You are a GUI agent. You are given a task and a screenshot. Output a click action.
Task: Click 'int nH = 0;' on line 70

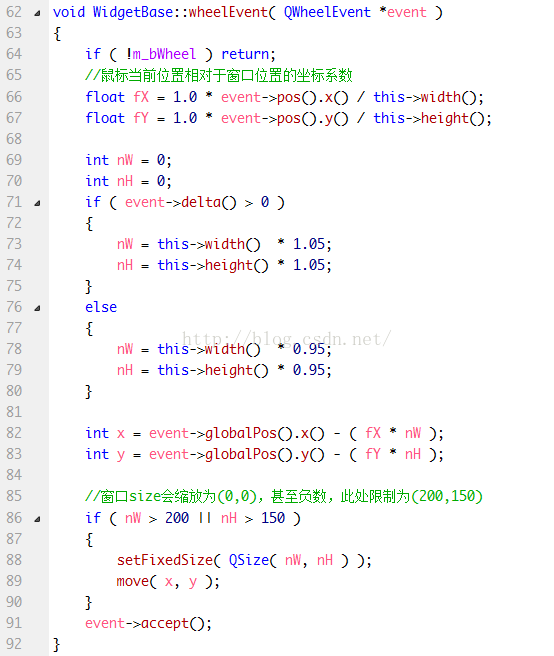click(128, 181)
